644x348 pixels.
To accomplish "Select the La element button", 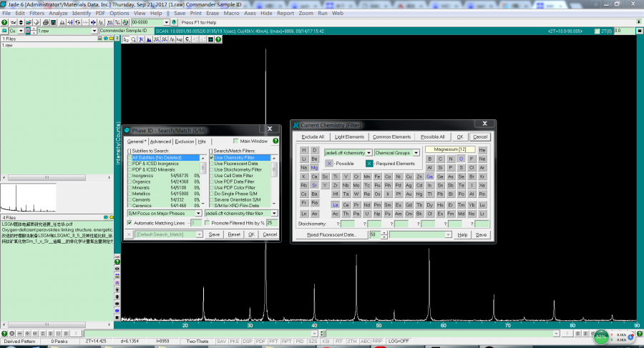I will (335, 204).
